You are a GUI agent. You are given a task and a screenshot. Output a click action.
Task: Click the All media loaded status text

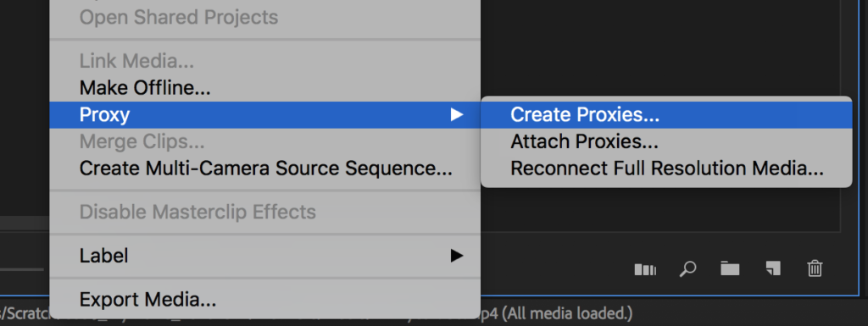point(565,314)
